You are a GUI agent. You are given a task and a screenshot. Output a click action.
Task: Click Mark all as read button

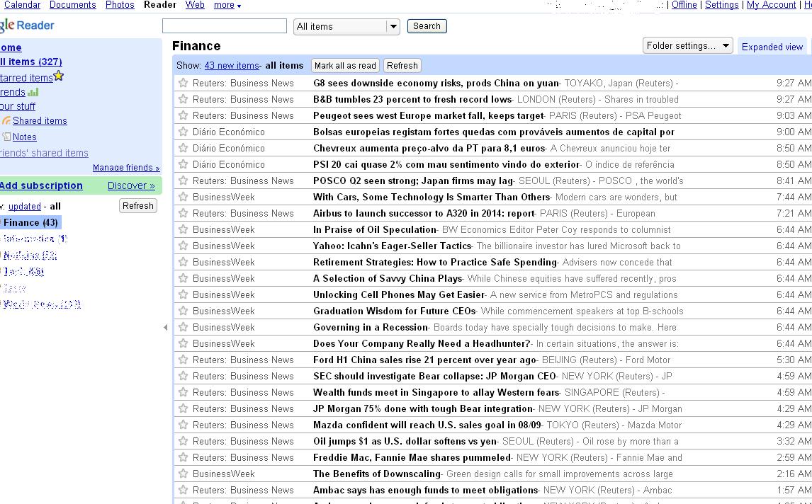345,66
